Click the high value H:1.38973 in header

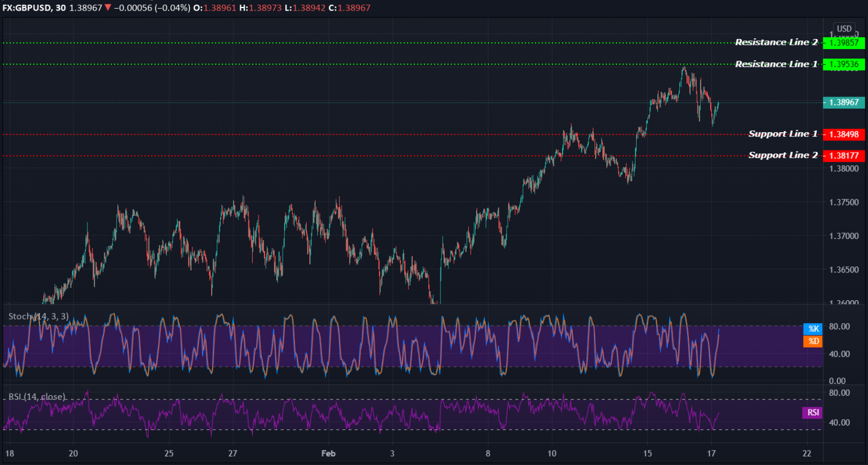(260, 8)
